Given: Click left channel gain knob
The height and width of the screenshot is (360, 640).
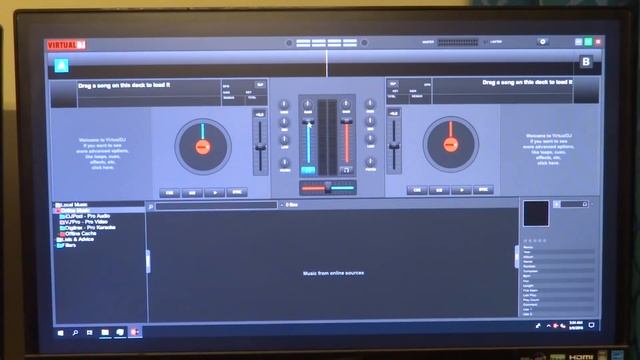Looking at the screenshot, I should click(308, 104).
